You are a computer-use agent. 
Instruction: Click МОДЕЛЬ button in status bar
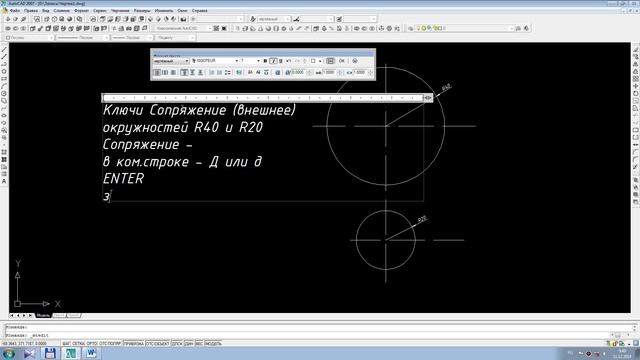(x=213, y=344)
